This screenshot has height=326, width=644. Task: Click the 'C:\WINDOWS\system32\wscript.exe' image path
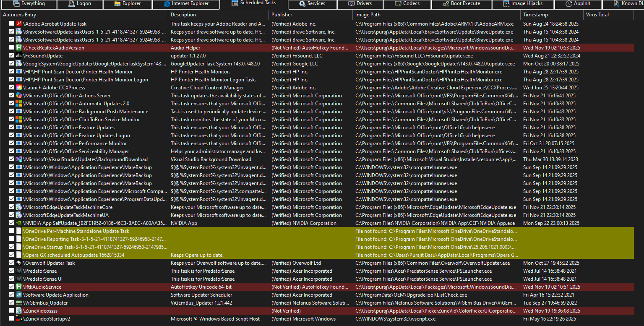point(395,319)
